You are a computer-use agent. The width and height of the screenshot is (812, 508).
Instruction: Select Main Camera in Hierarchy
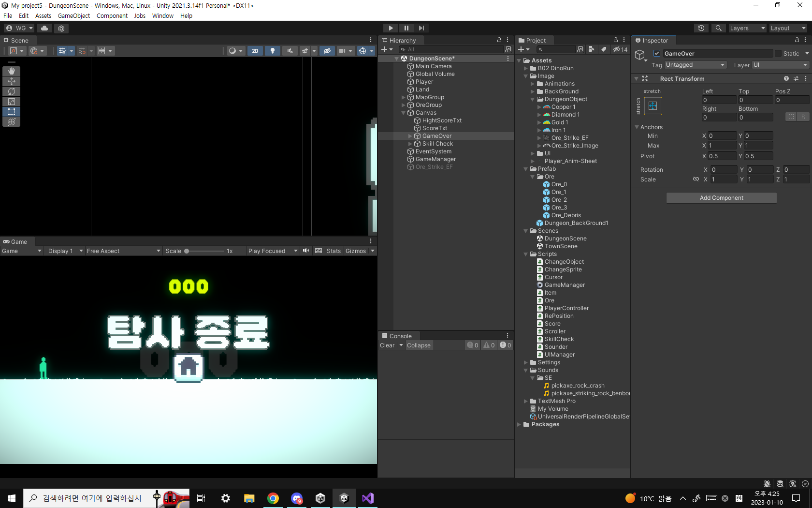(x=434, y=66)
